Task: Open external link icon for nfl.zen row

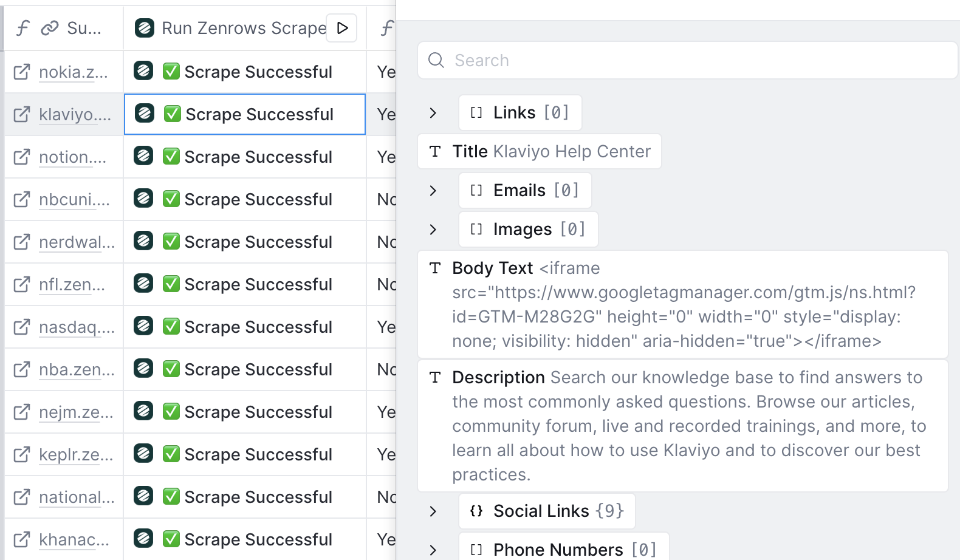Action: (x=22, y=284)
